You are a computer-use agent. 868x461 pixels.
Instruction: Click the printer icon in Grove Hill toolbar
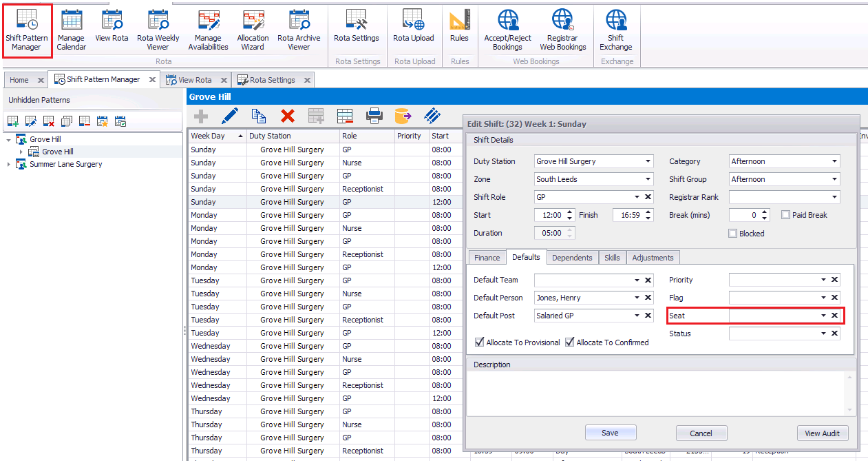coord(374,116)
